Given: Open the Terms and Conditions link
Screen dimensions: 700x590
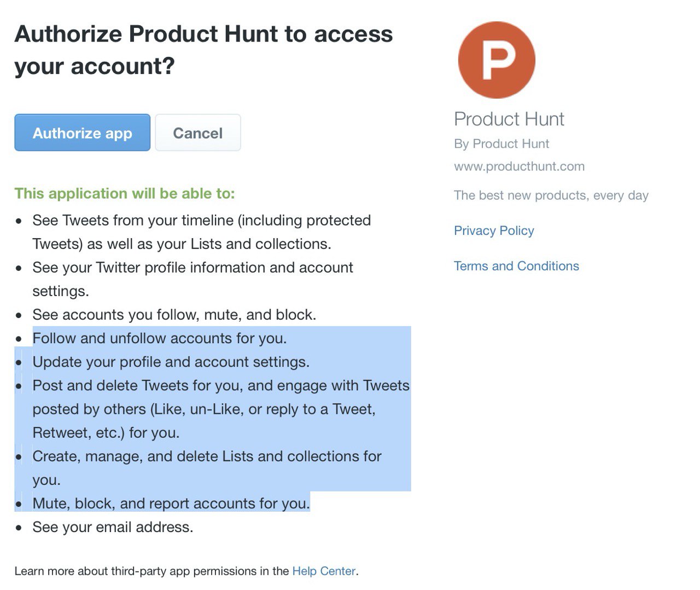Looking at the screenshot, I should click(x=516, y=266).
